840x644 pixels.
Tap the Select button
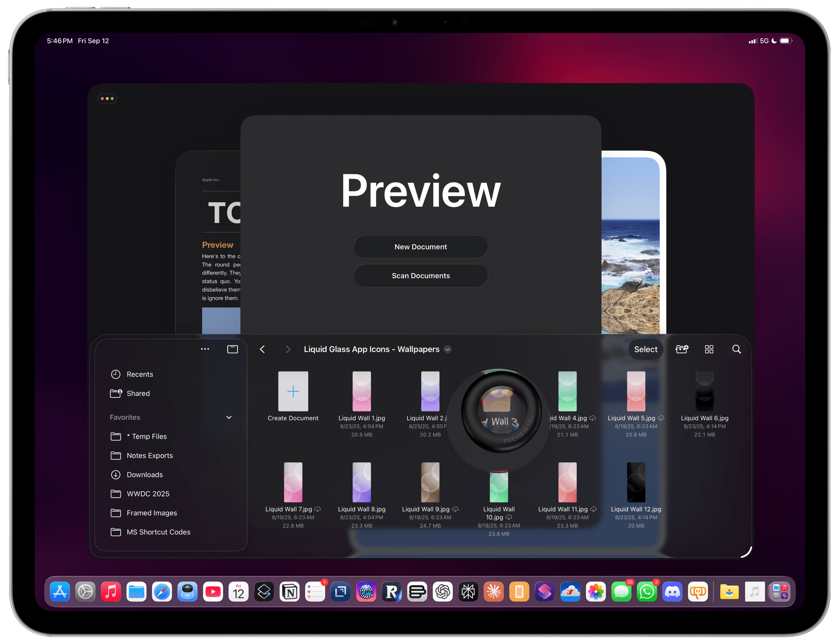pyautogui.click(x=645, y=349)
